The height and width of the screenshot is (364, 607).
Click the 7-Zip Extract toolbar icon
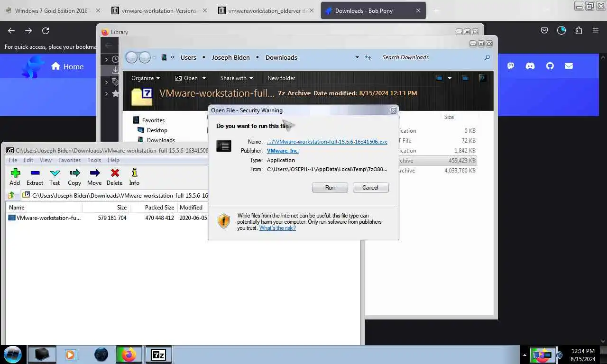point(35,173)
